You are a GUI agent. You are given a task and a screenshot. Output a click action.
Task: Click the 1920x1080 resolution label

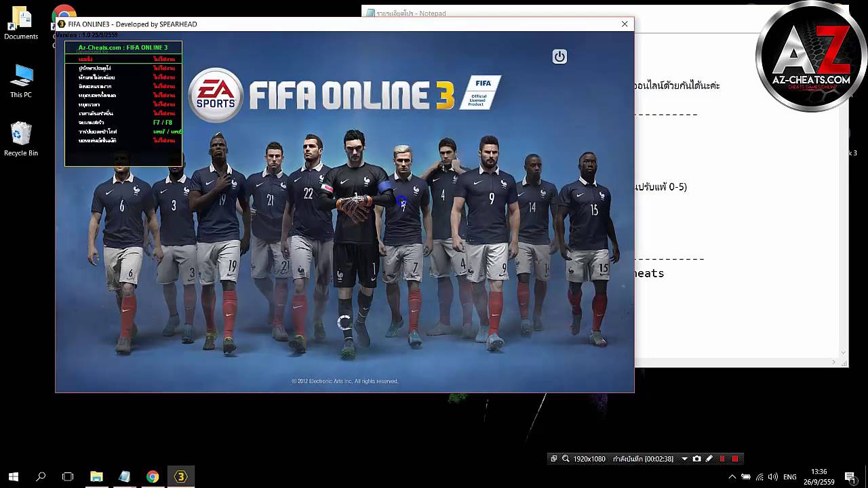pos(589,459)
